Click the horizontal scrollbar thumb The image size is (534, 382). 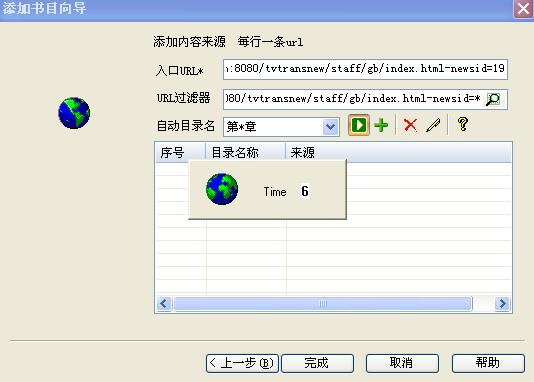click(323, 303)
